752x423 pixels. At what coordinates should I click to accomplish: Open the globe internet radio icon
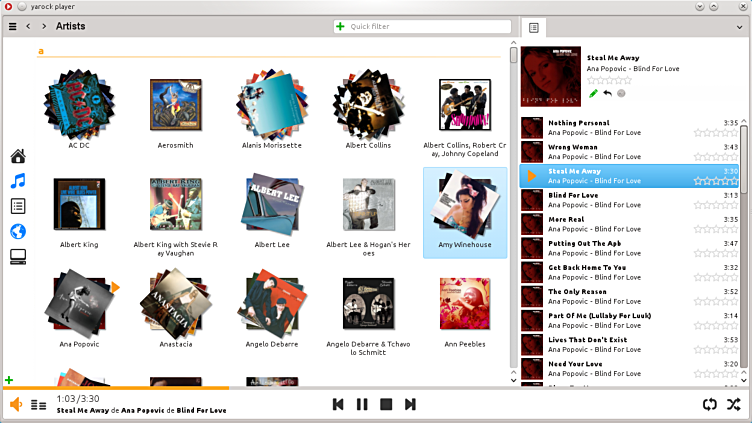17,231
